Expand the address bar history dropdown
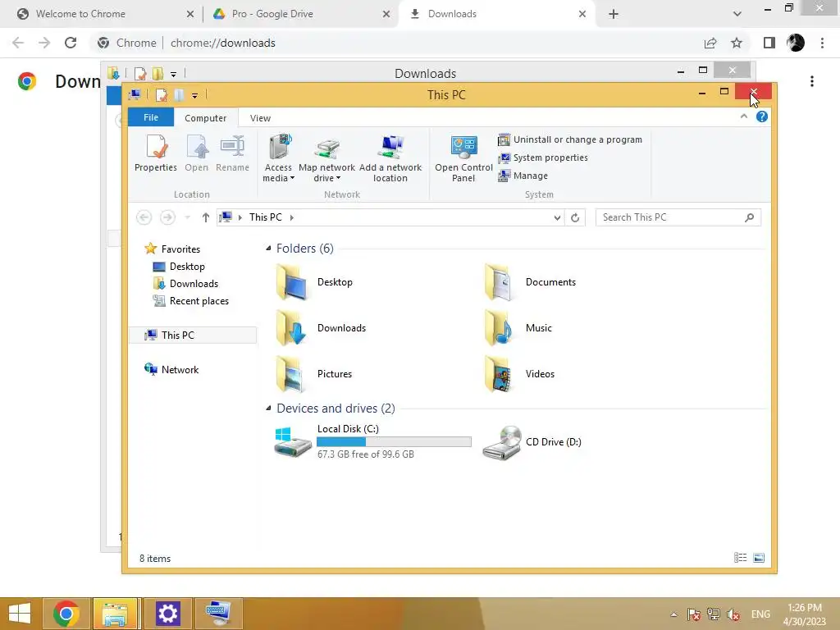840x630 pixels. (x=557, y=217)
